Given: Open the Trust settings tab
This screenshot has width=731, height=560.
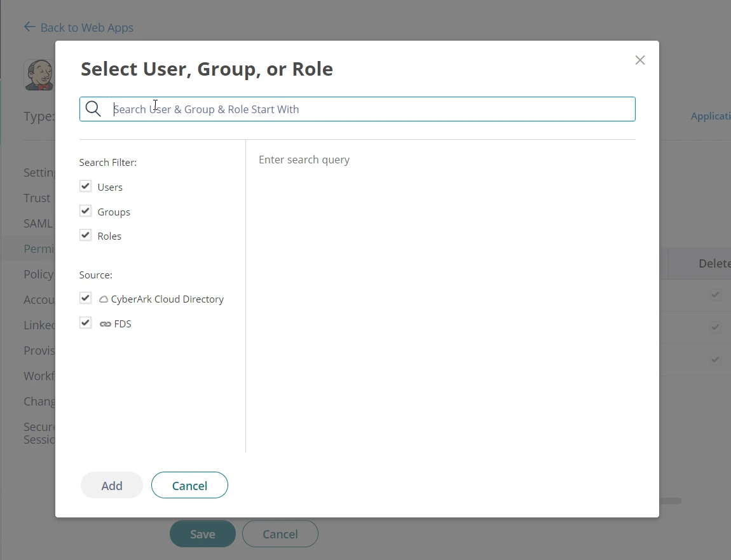Looking at the screenshot, I should coord(37,198).
